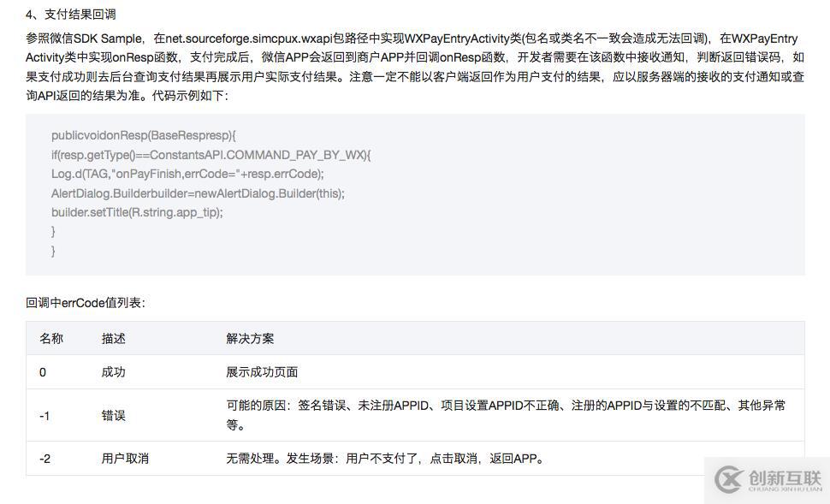Click the description cell '用户取消'
This screenshot has width=830, height=504.
[x=125, y=459]
